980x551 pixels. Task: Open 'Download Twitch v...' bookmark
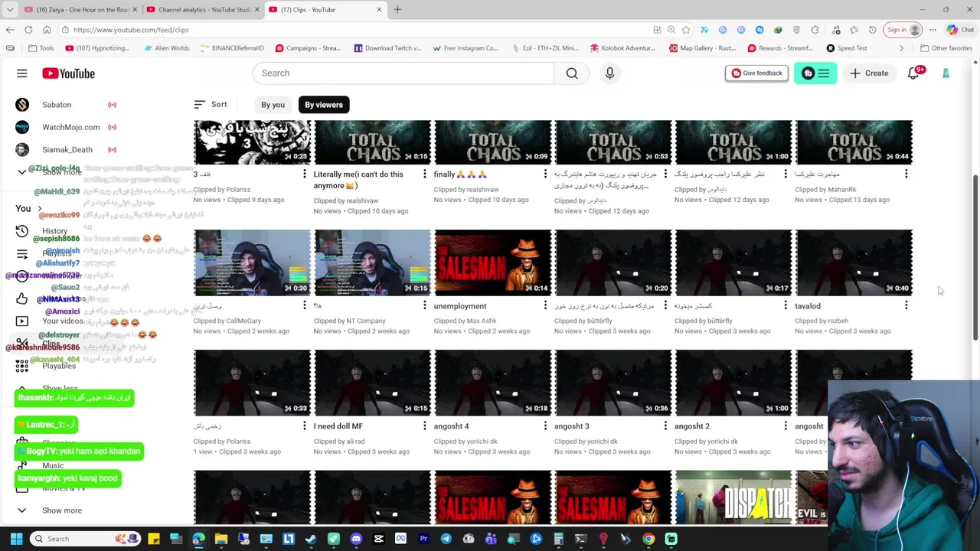tap(387, 48)
